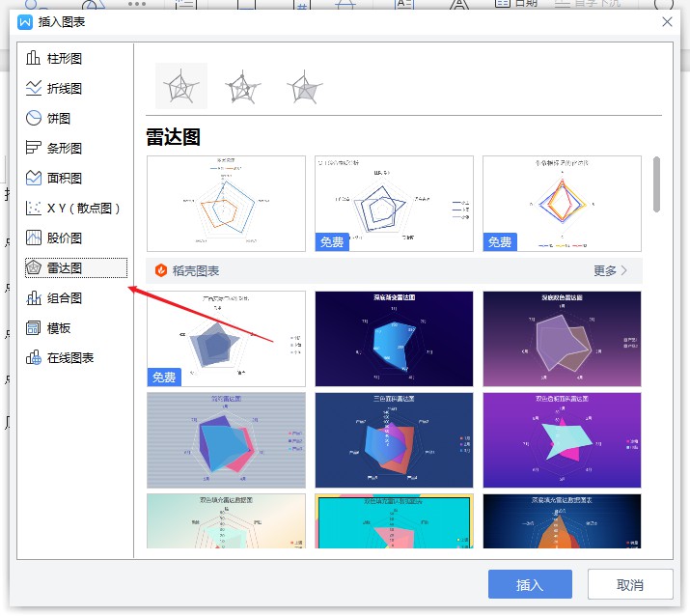Click the 稻壳图表 section label

click(196, 270)
